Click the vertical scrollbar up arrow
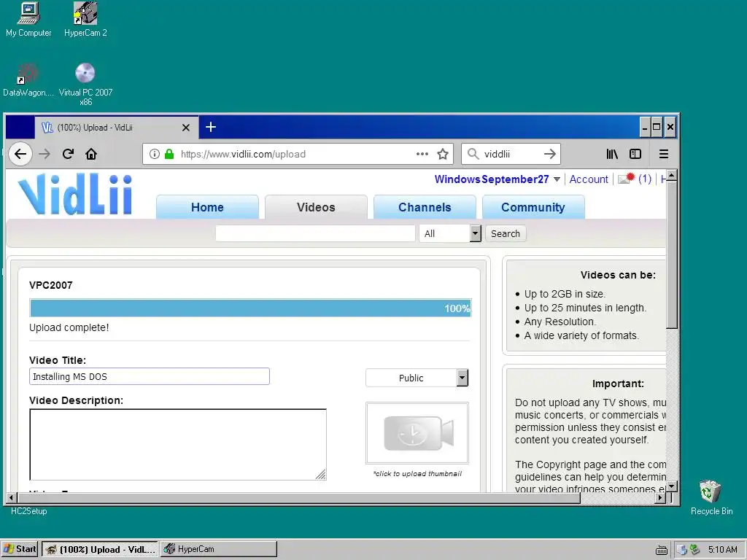Viewport: 747px width, 560px height. [x=672, y=175]
